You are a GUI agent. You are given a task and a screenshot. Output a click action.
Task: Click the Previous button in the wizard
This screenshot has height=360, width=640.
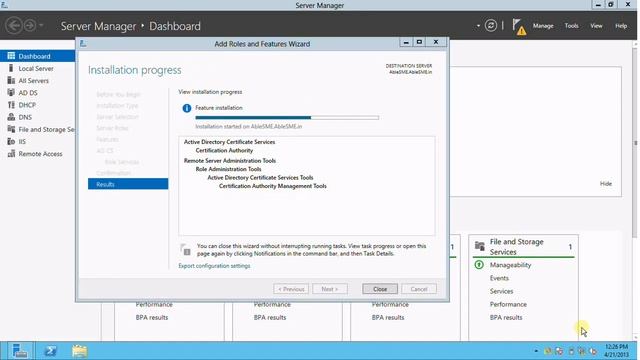(x=291, y=289)
